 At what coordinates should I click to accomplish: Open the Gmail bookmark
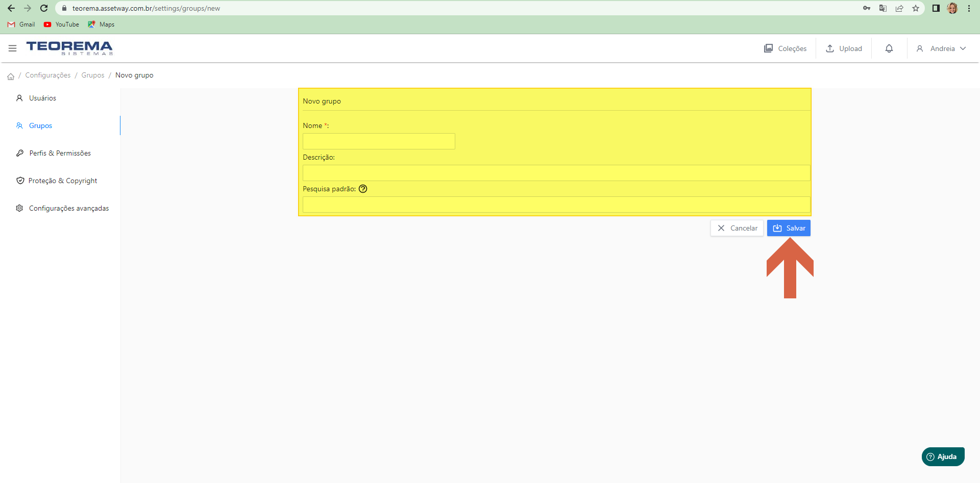tap(21, 24)
